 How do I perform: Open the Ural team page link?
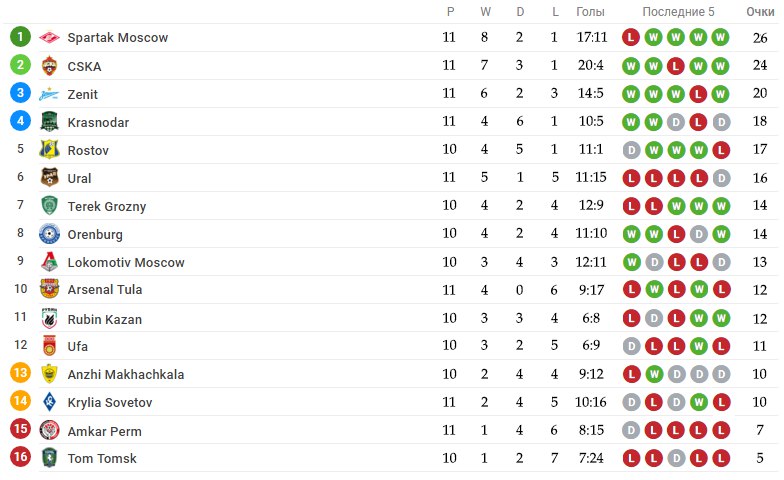(80, 178)
